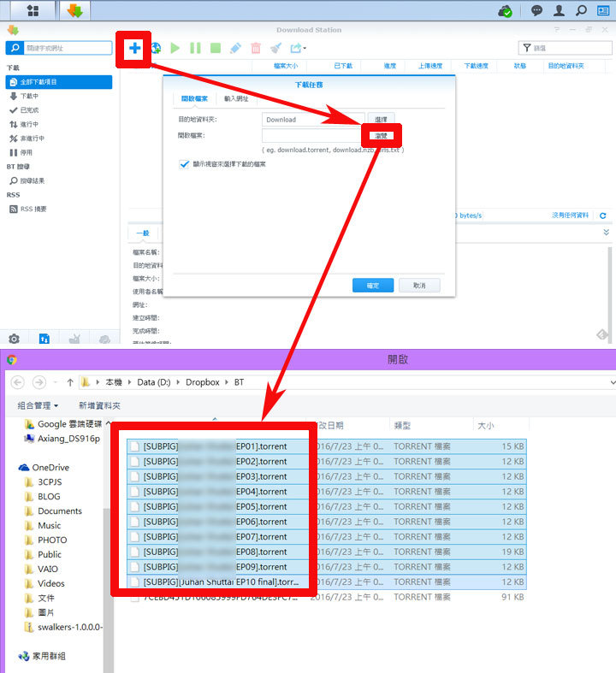Open Download Station settings gear icon

tap(15, 339)
